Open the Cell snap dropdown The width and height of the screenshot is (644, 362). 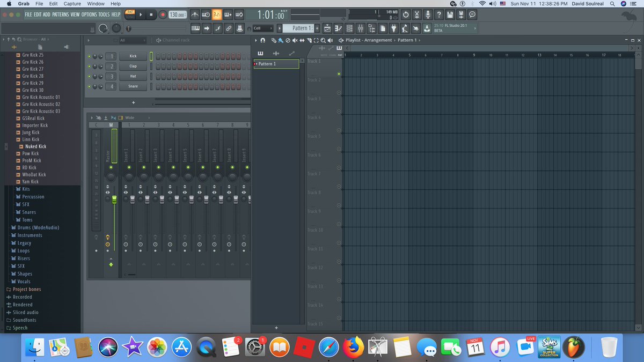click(262, 28)
